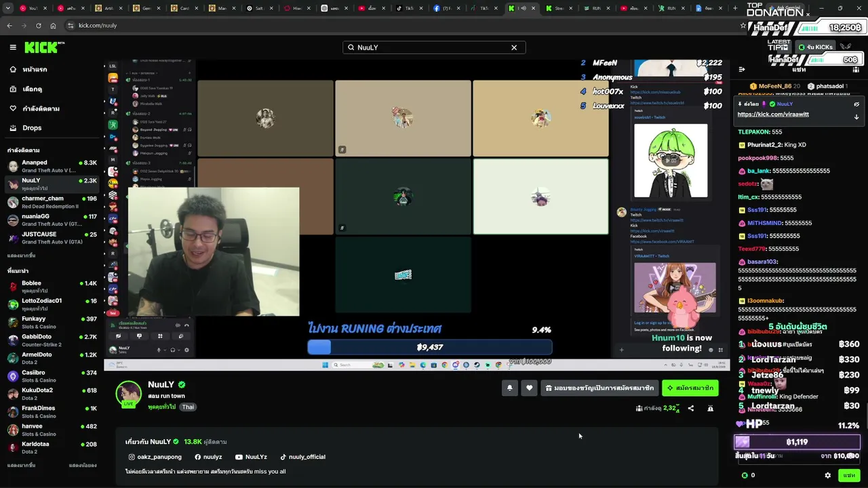Image resolution: width=868 pixels, height=488 pixels.
Task: Click GabbiDoto channel avatar
Action: pyautogui.click(x=13, y=340)
